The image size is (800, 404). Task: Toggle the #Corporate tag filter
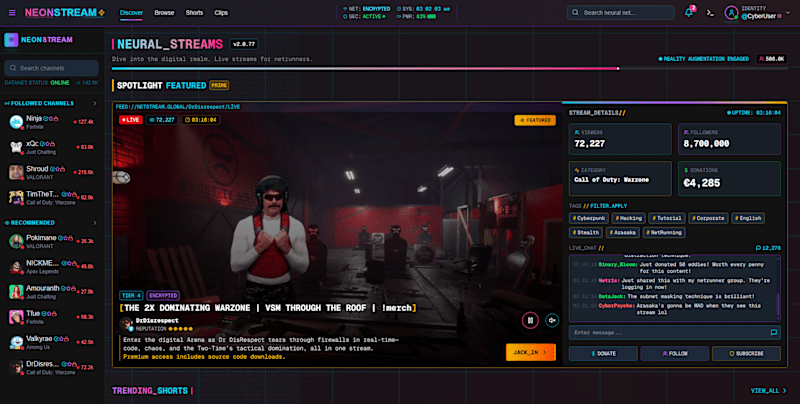coord(708,218)
